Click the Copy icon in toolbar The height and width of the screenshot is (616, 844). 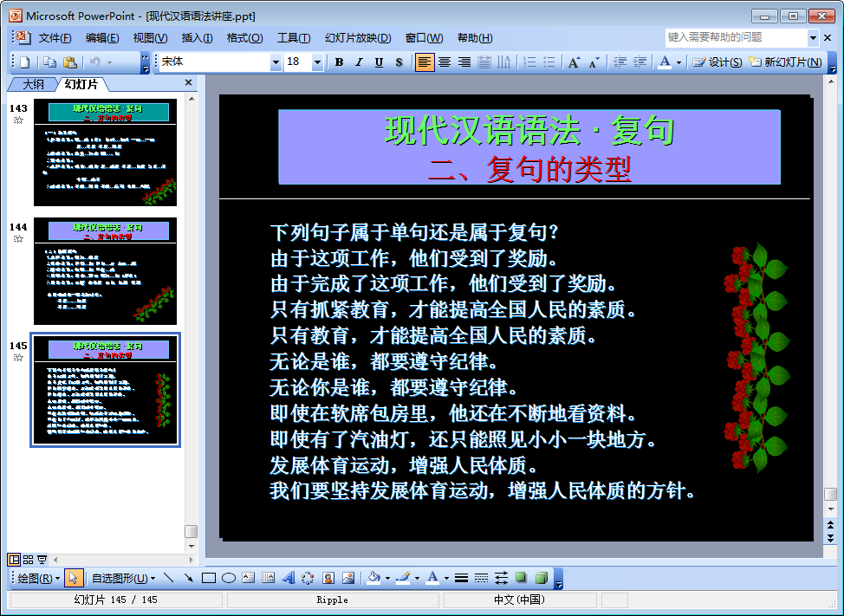click(x=49, y=62)
